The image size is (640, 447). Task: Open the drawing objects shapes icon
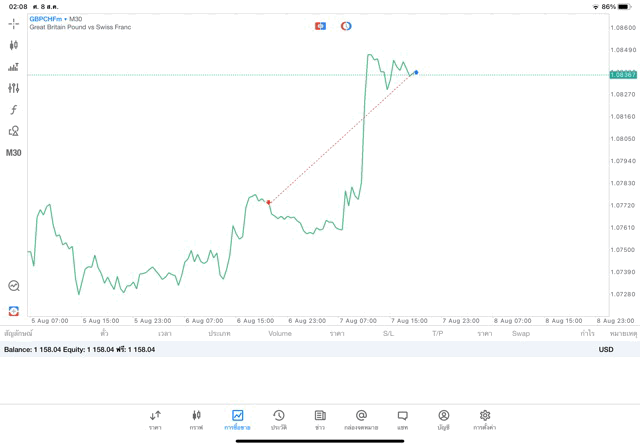[x=13, y=131]
